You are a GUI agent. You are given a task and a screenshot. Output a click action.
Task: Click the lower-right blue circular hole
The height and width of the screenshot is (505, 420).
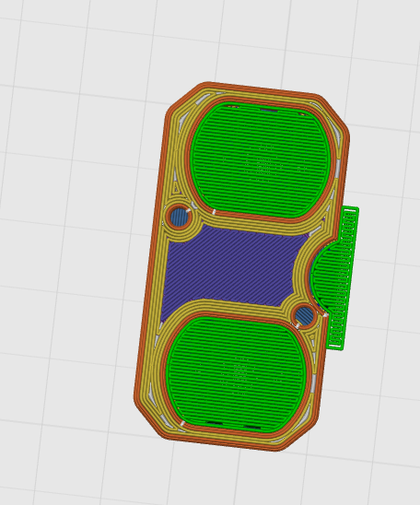[x=304, y=316]
